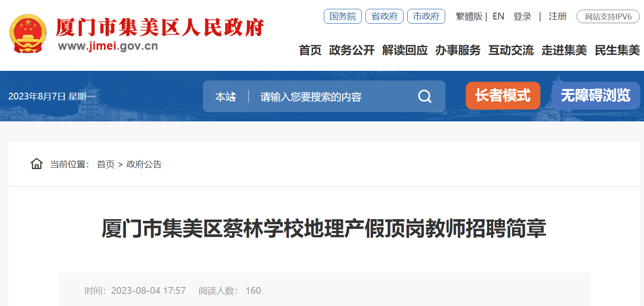Open the 本站 search scope dropdown
The height and width of the screenshot is (306, 644).
click(x=226, y=97)
